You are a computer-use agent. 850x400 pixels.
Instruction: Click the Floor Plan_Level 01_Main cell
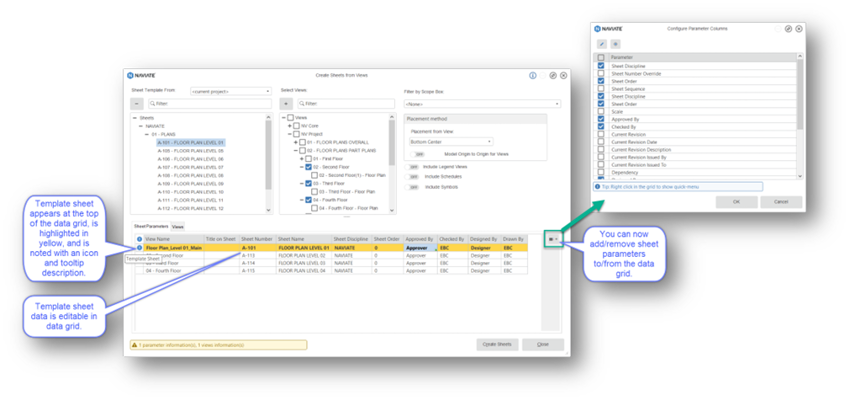point(173,248)
